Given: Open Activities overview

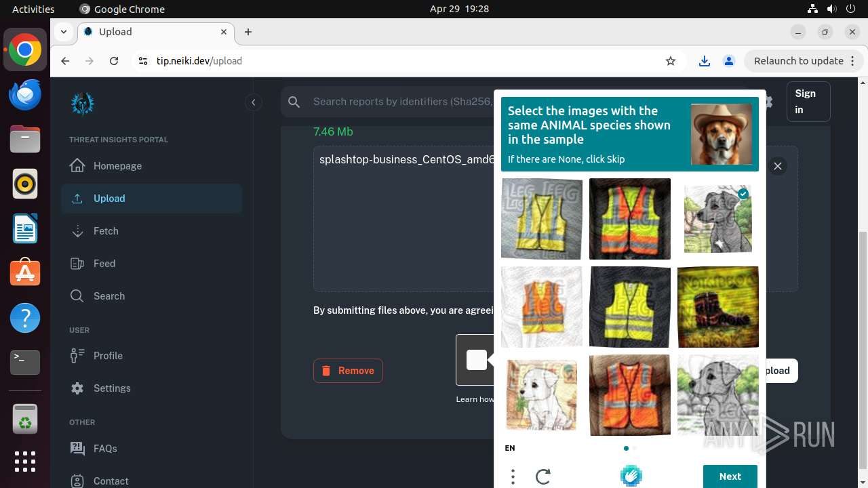Looking at the screenshot, I should click(33, 9).
